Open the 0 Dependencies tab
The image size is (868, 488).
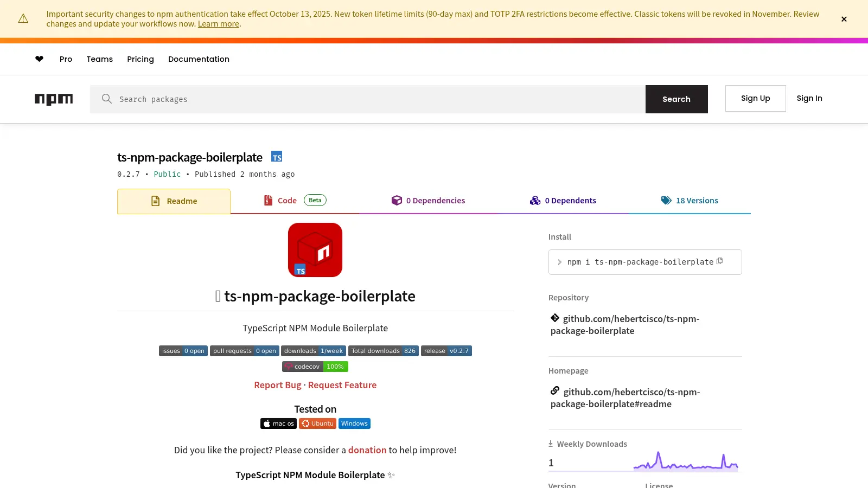click(x=428, y=201)
